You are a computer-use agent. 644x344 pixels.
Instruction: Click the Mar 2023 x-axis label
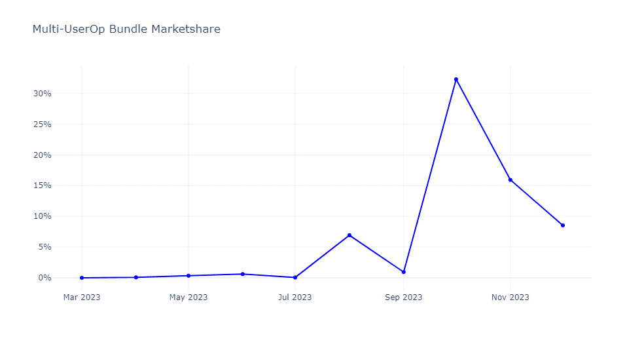[82, 297]
